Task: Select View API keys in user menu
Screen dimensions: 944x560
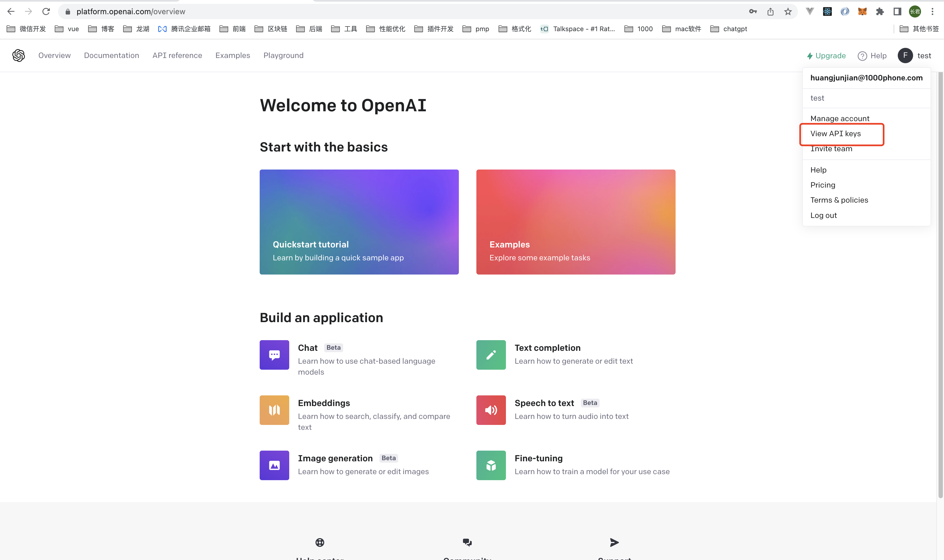Action: (835, 134)
